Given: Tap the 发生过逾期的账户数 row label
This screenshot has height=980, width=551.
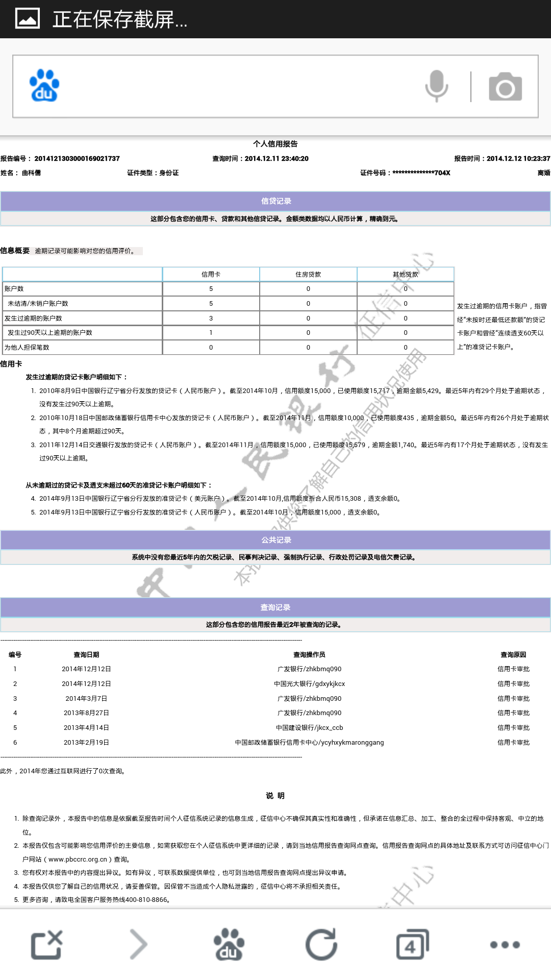Looking at the screenshot, I should (33, 318).
